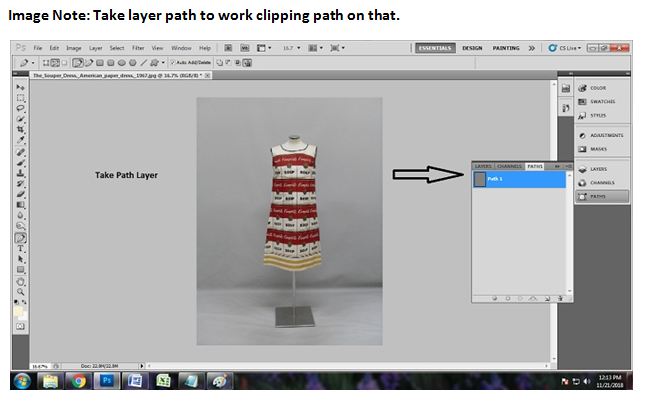This screenshot has width=648, height=401.
Task: Open the Image menu
Action: coord(74,48)
